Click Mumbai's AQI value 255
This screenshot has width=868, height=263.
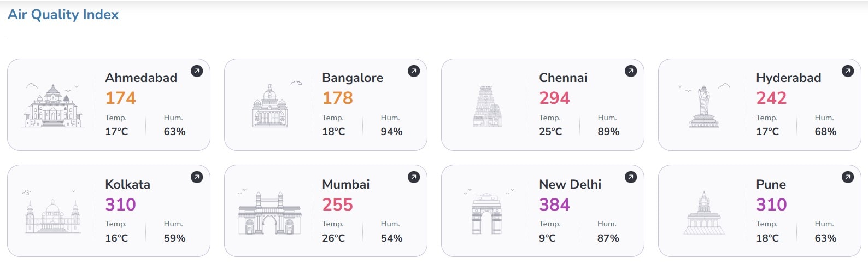[337, 204]
